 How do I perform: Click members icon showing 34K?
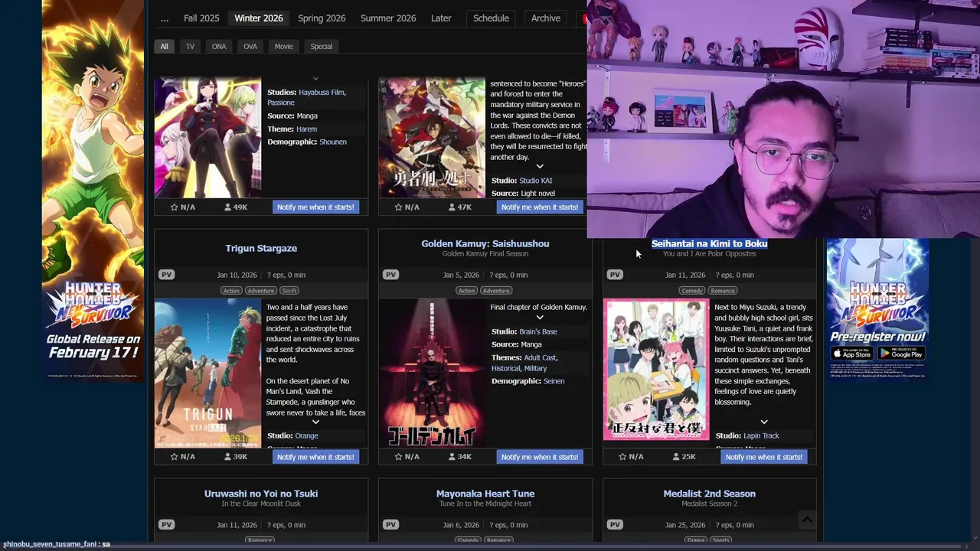[452, 457]
